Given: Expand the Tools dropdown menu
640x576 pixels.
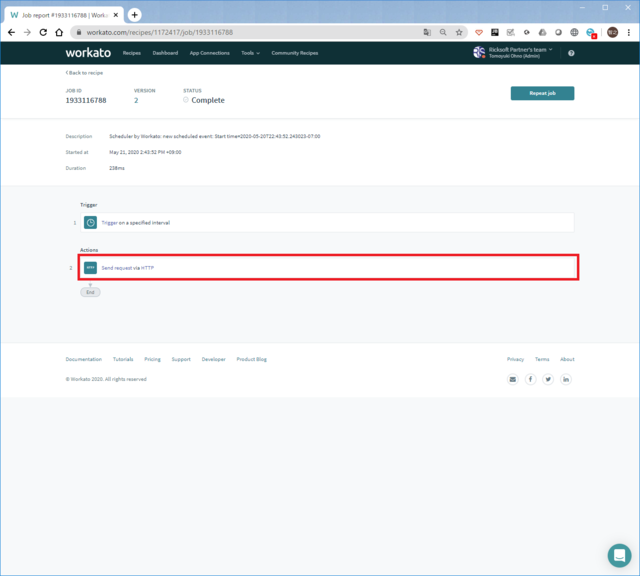Looking at the screenshot, I should [x=250, y=53].
